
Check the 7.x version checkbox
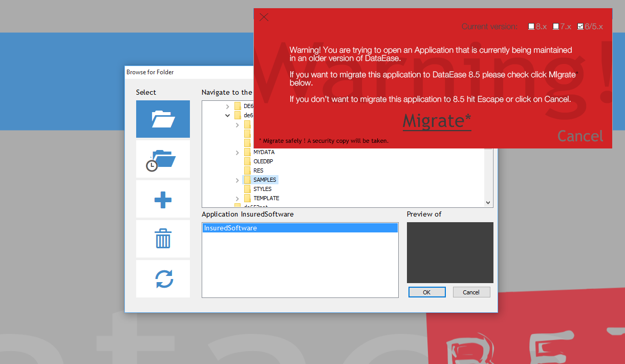click(x=556, y=27)
